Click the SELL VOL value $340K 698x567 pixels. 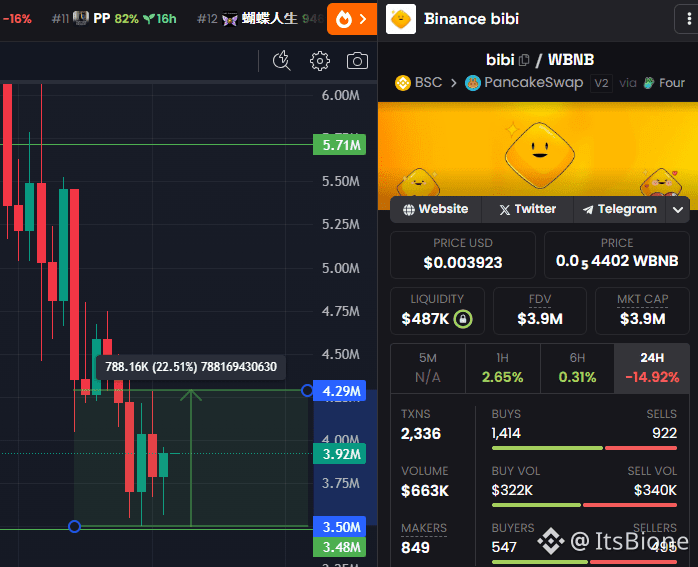click(655, 490)
